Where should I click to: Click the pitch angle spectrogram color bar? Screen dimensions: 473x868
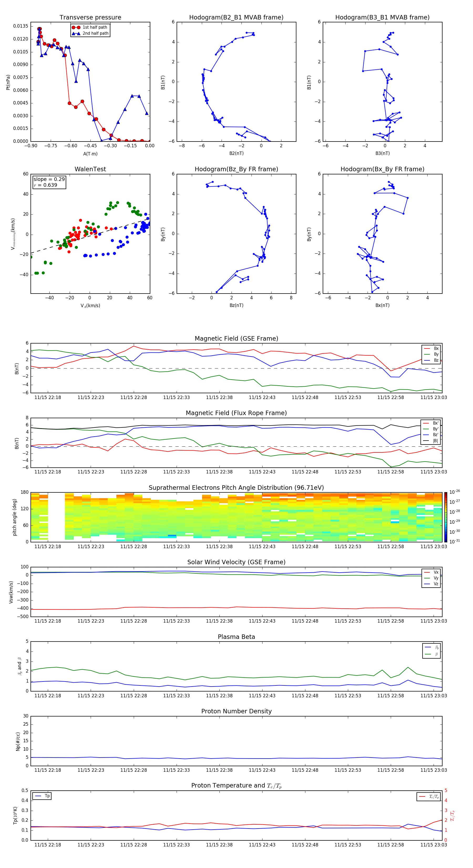(x=446, y=517)
